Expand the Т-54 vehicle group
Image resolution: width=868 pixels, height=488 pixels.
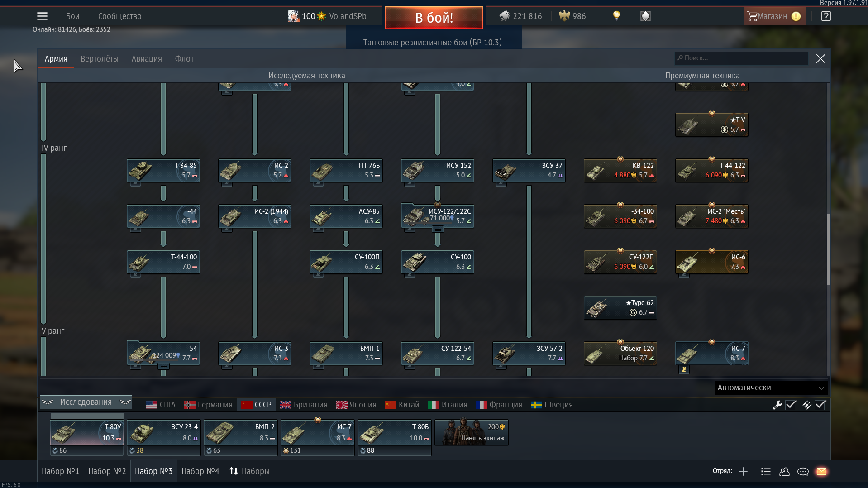click(163, 366)
